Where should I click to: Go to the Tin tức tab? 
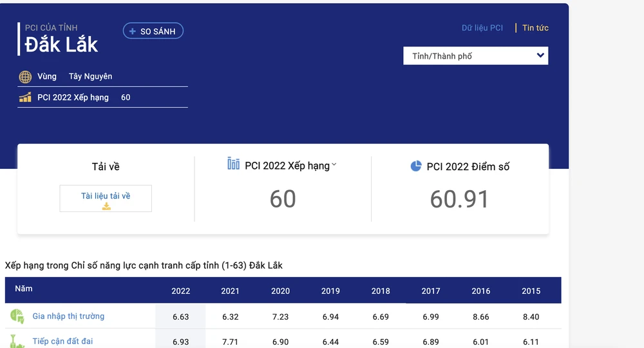click(x=535, y=28)
